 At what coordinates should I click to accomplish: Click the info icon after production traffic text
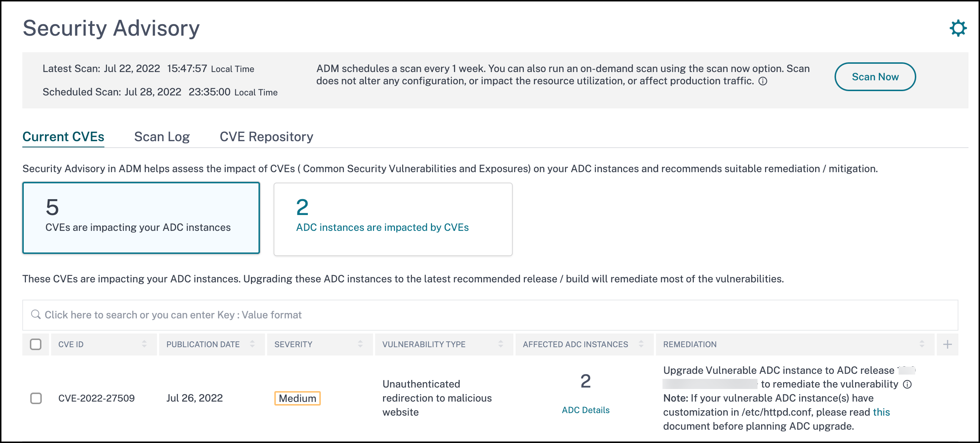tap(763, 81)
